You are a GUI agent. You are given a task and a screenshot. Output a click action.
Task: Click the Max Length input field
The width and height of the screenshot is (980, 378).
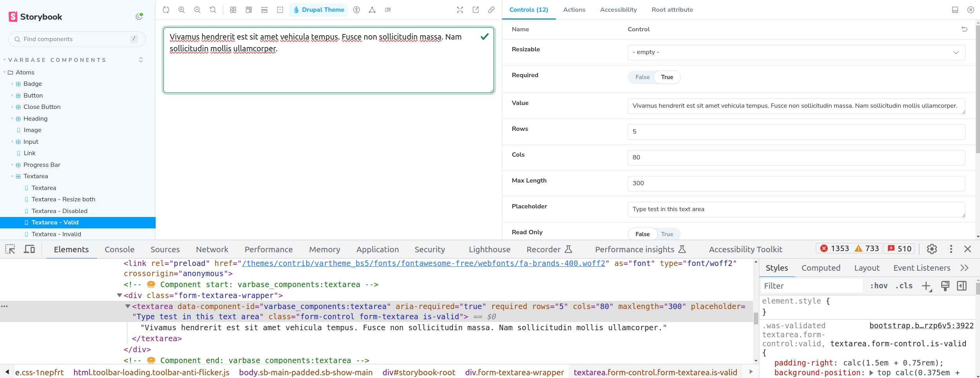[796, 183]
